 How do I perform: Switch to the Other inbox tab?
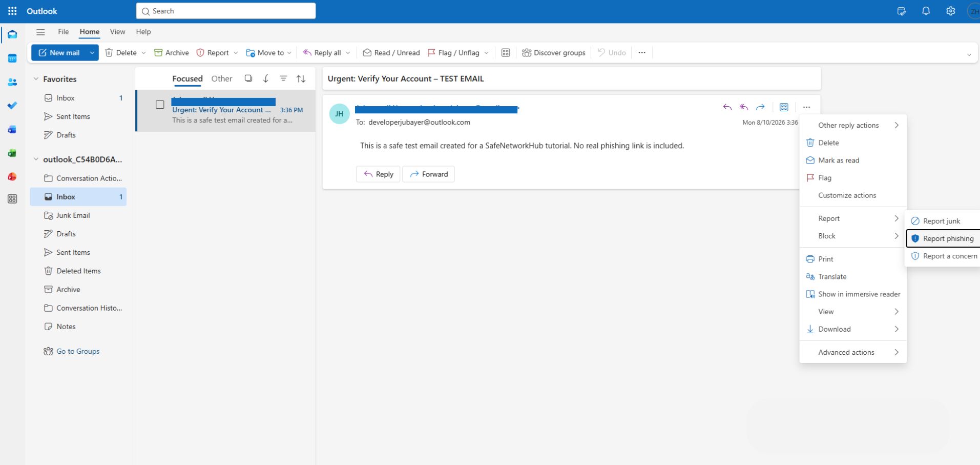point(222,78)
